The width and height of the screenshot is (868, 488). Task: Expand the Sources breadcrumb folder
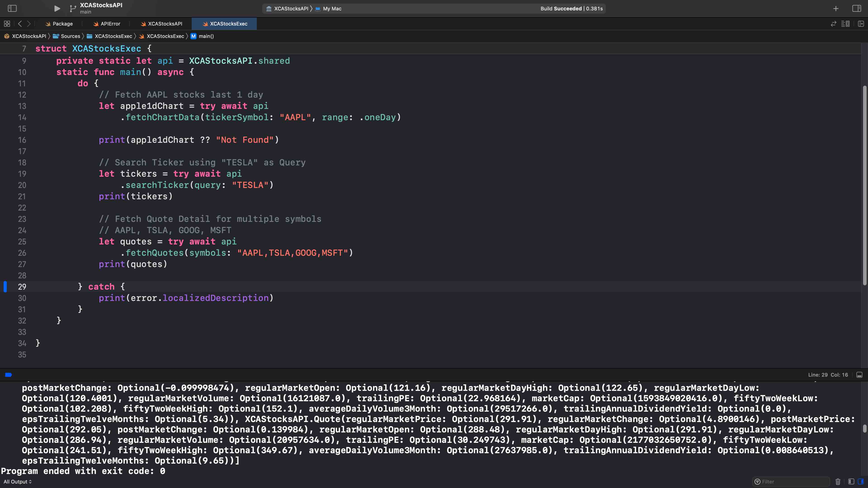pos(70,36)
